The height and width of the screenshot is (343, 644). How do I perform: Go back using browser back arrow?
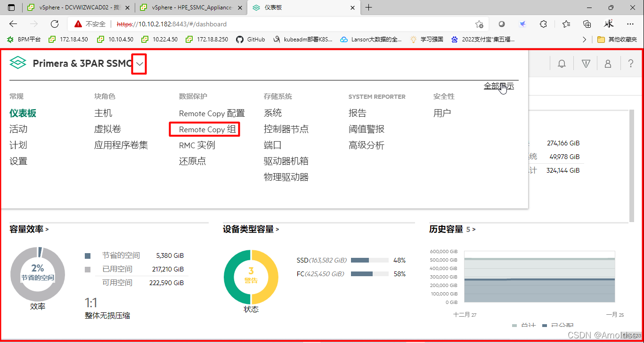tap(13, 24)
